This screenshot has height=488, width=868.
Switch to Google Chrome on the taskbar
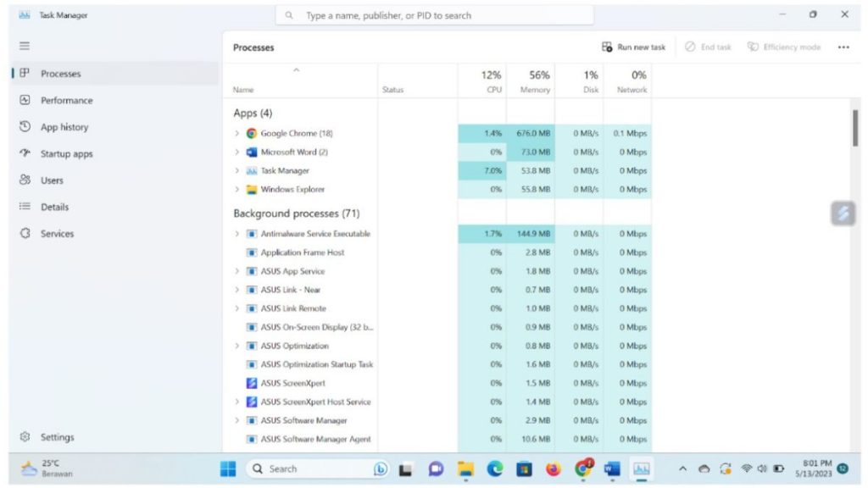tap(582, 469)
